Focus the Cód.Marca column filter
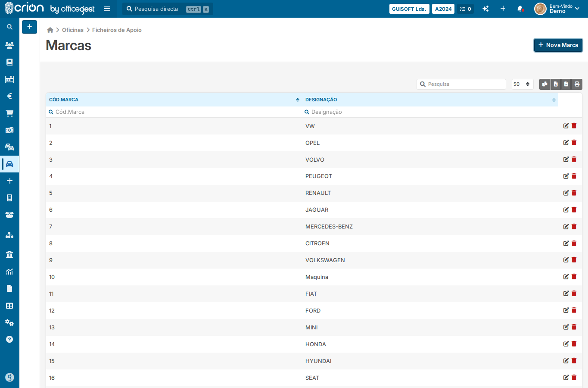Screen dimensions: 588x388 (x=174, y=112)
